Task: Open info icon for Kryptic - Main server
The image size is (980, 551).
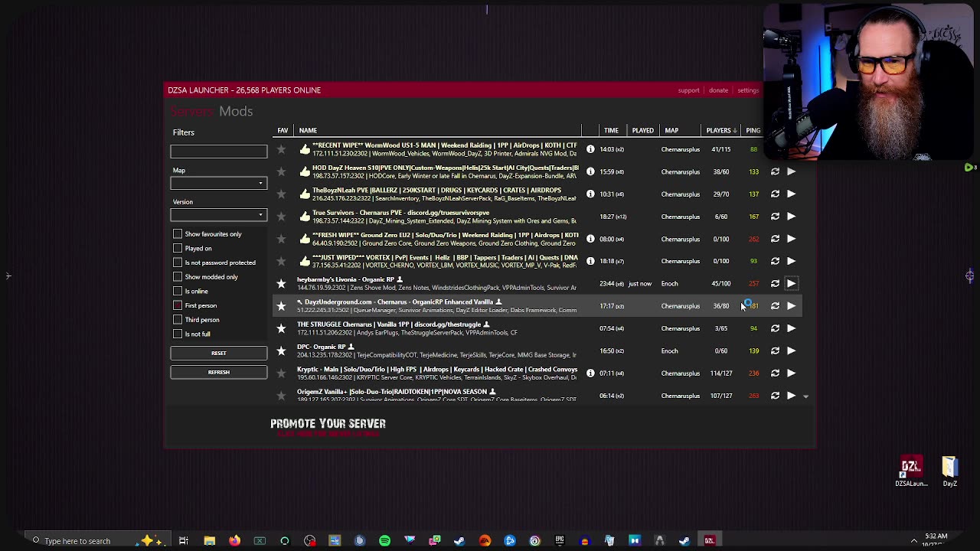Action: (590, 373)
